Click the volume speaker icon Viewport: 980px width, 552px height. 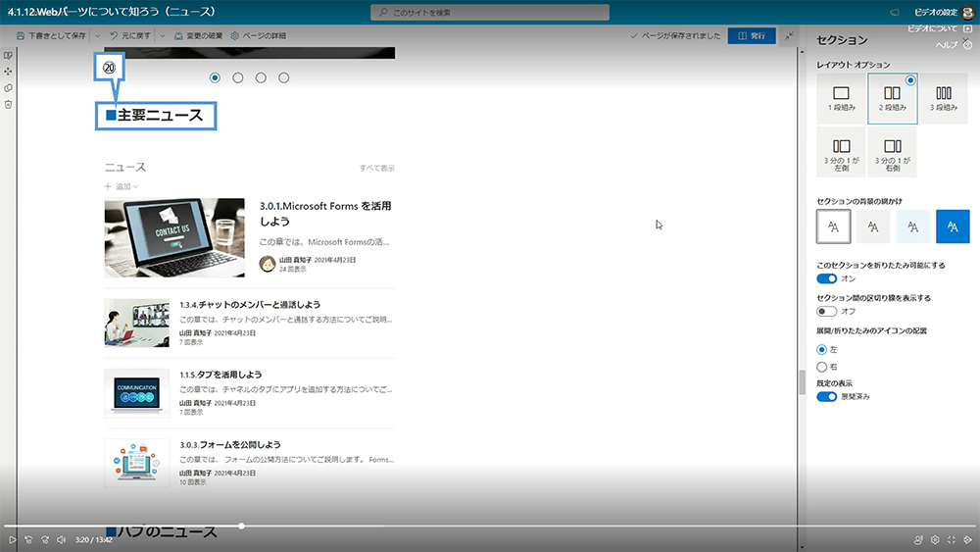click(x=61, y=539)
